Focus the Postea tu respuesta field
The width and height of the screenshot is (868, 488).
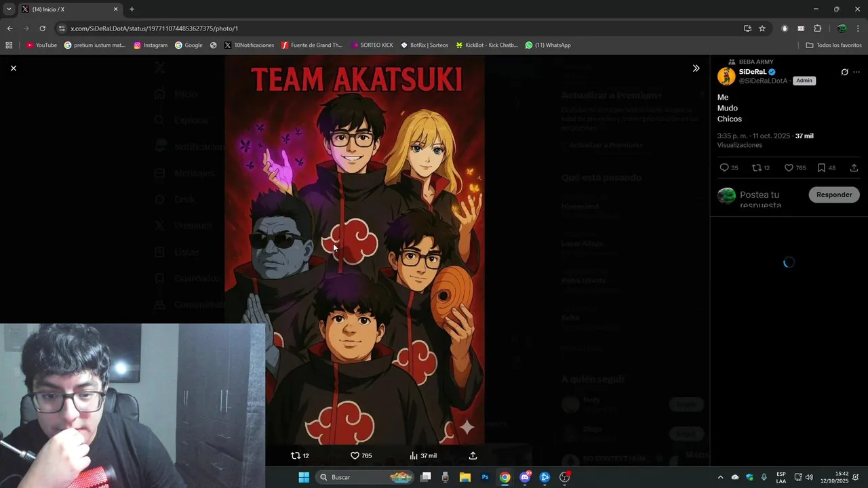pos(770,199)
